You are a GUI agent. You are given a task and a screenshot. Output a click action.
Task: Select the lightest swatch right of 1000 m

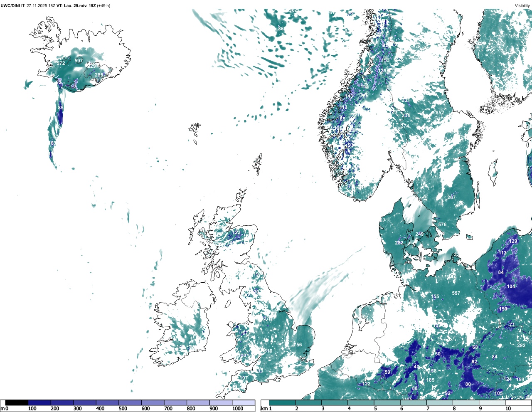click(x=244, y=403)
